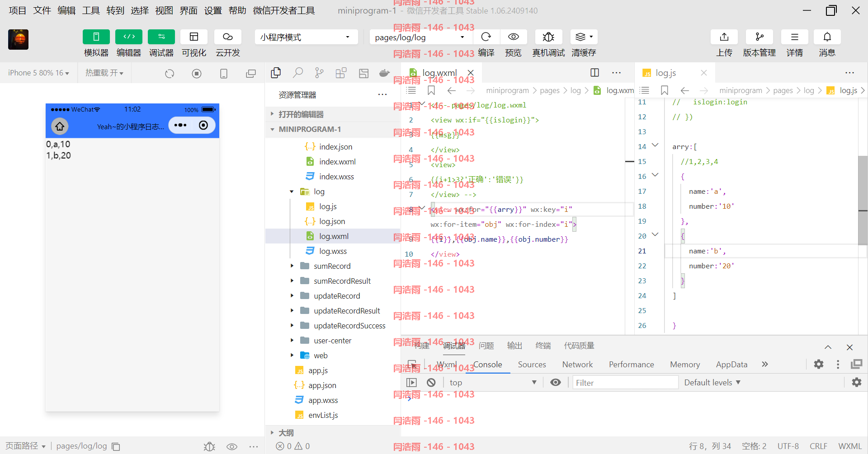868x454 pixels.
Task: Switch to the AppData devtools tab
Action: point(731,365)
